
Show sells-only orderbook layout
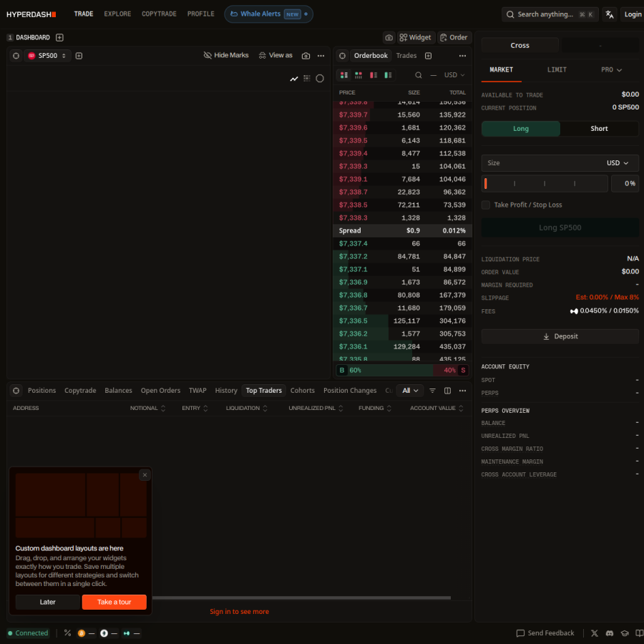374,74
